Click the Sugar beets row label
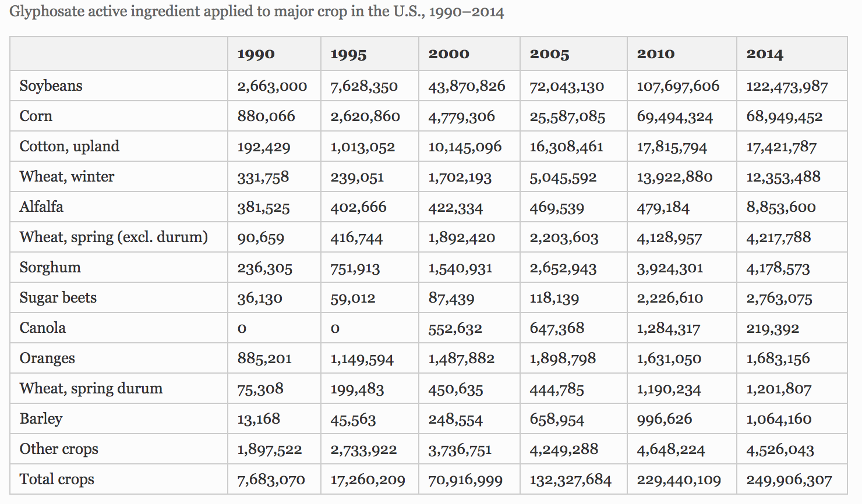Viewport: 862px width, 504px height. click(x=58, y=298)
